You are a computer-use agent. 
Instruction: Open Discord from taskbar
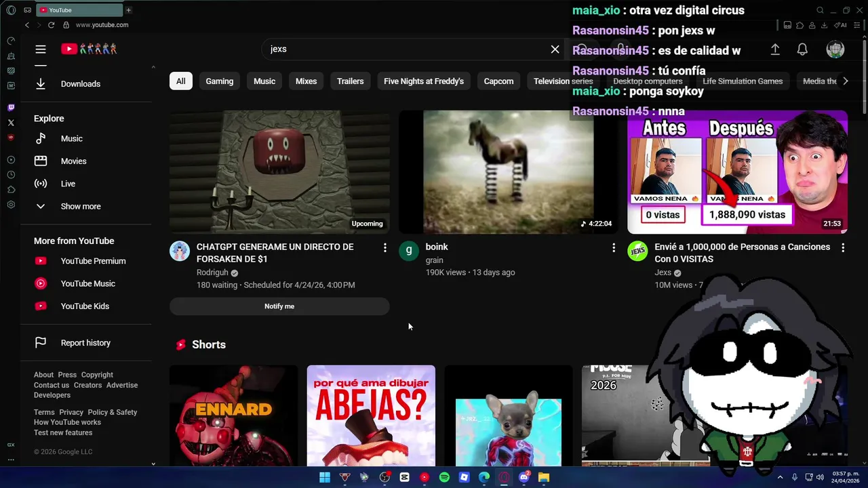click(x=524, y=477)
